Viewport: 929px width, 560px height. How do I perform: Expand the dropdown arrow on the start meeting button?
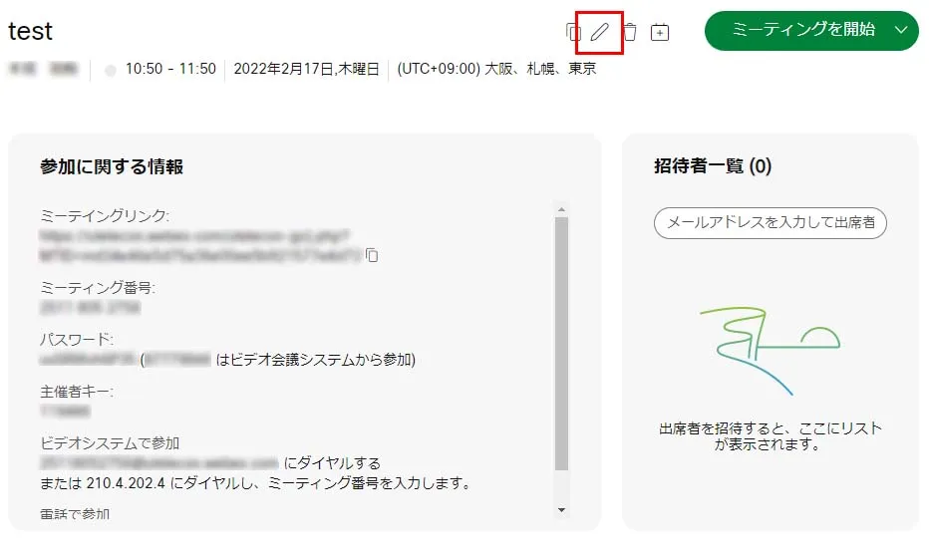pos(901,30)
